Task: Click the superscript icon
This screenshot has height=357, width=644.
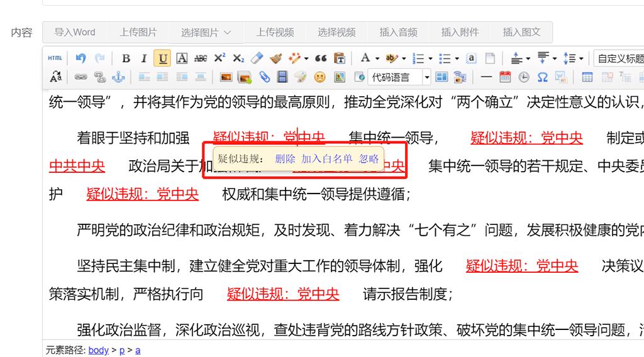Action: coord(219,58)
